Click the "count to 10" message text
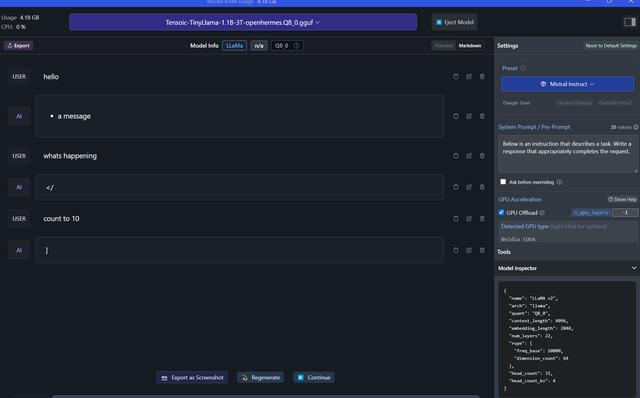This screenshot has height=398, width=640. [61, 219]
